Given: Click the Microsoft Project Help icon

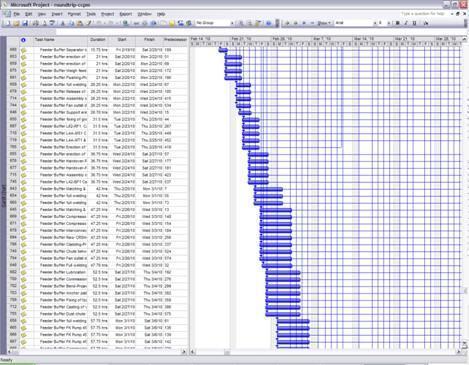Looking at the screenshot, I should pos(269,23).
